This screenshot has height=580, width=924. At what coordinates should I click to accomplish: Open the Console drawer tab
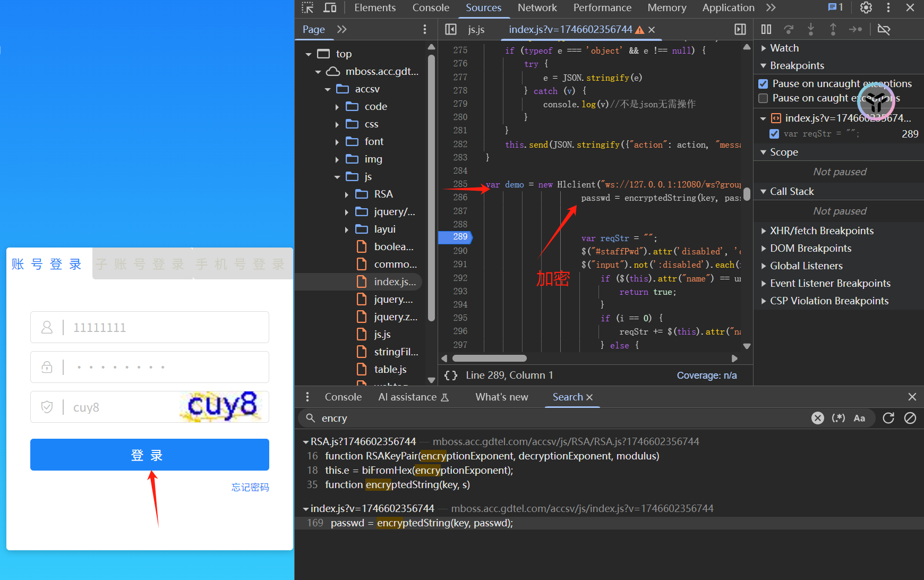coord(343,397)
